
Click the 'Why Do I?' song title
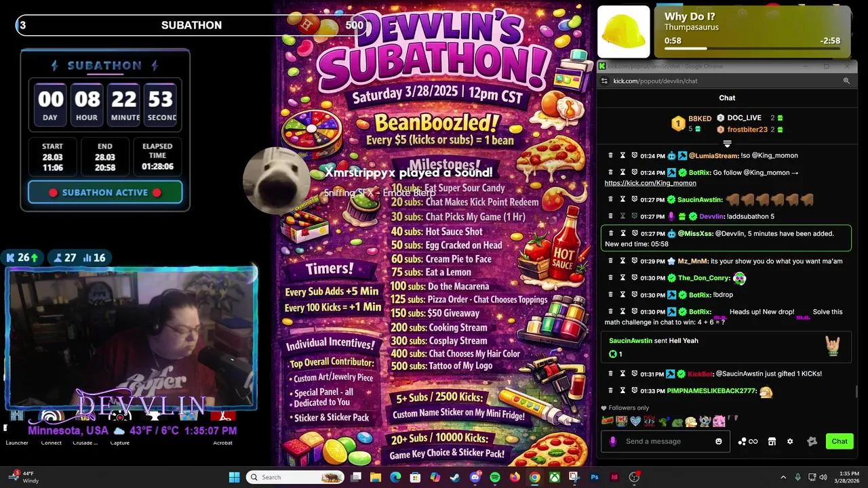tap(690, 16)
